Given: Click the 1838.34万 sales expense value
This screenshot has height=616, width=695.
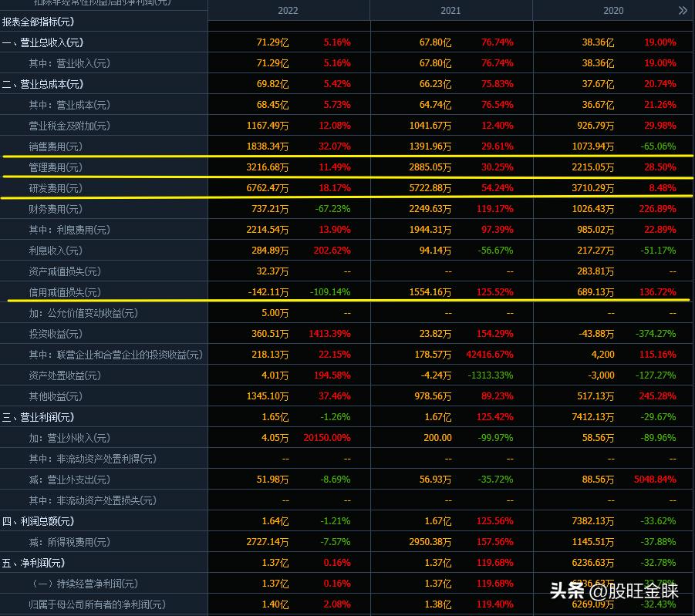Looking at the screenshot, I should pyautogui.click(x=267, y=146).
